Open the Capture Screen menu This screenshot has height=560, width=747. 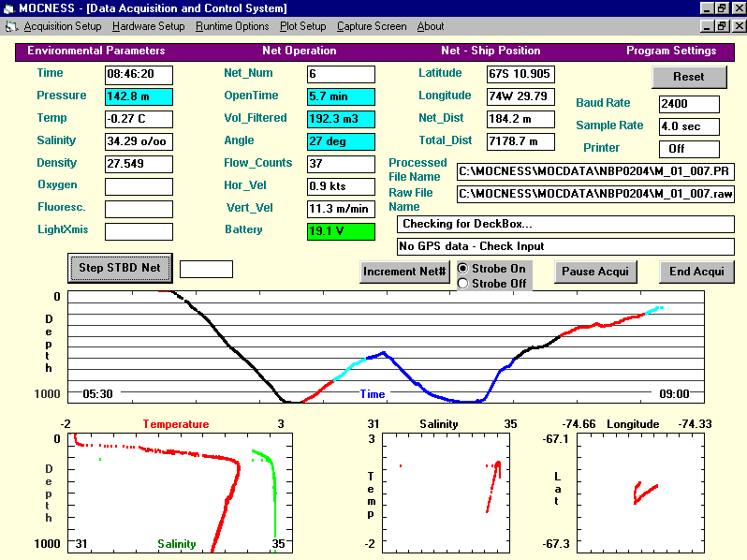[x=372, y=26]
